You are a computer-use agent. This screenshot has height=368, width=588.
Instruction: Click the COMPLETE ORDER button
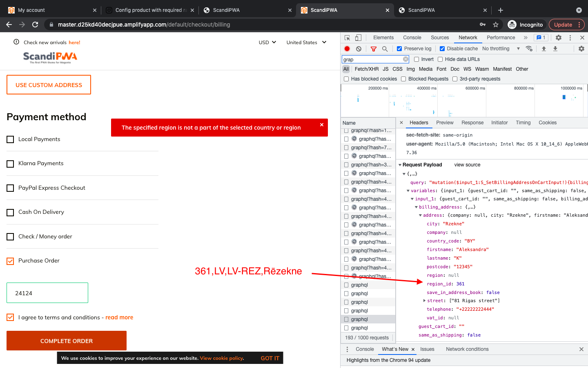[x=67, y=341]
